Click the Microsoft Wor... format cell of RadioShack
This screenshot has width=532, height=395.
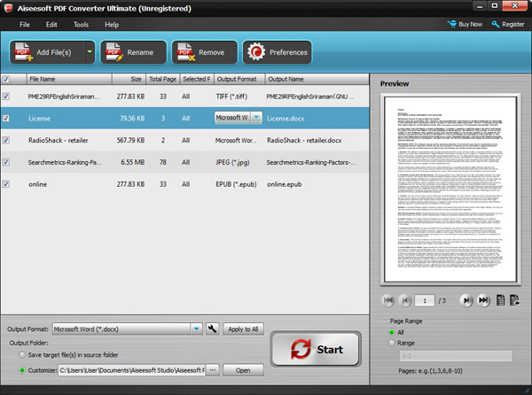[x=236, y=140]
